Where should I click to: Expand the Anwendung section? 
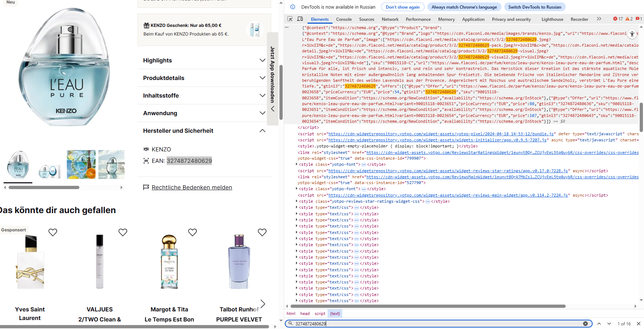[204, 113]
